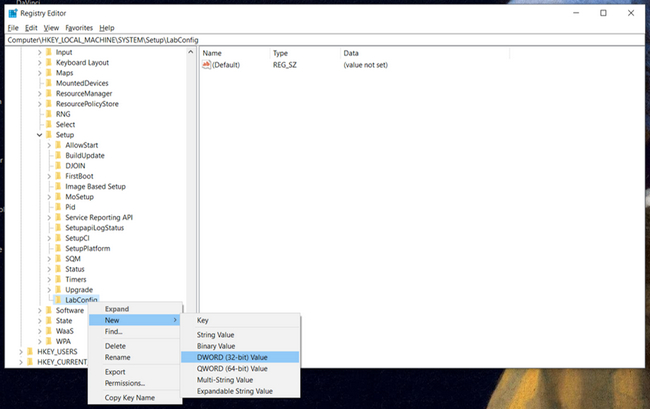Viewport: 650px width, 409px height.
Task: Choose QWORD (64-bit) Value from submenu
Action: tap(240, 368)
